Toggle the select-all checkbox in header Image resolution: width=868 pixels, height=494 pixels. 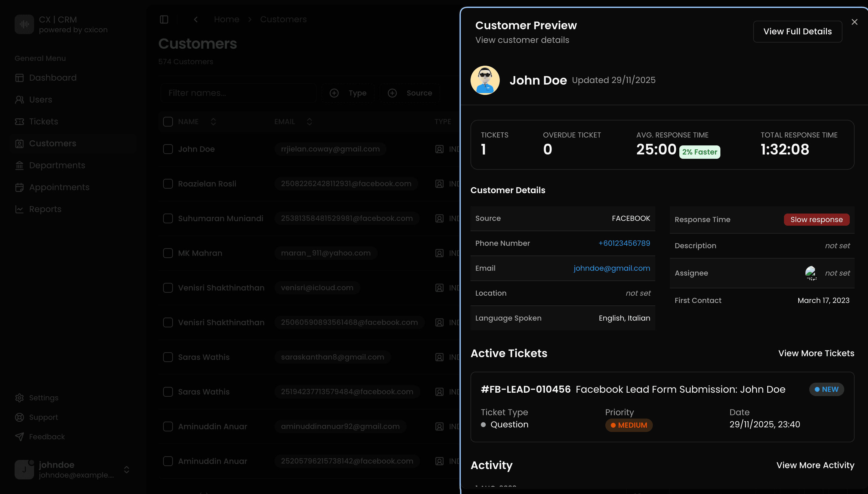tap(168, 121)
